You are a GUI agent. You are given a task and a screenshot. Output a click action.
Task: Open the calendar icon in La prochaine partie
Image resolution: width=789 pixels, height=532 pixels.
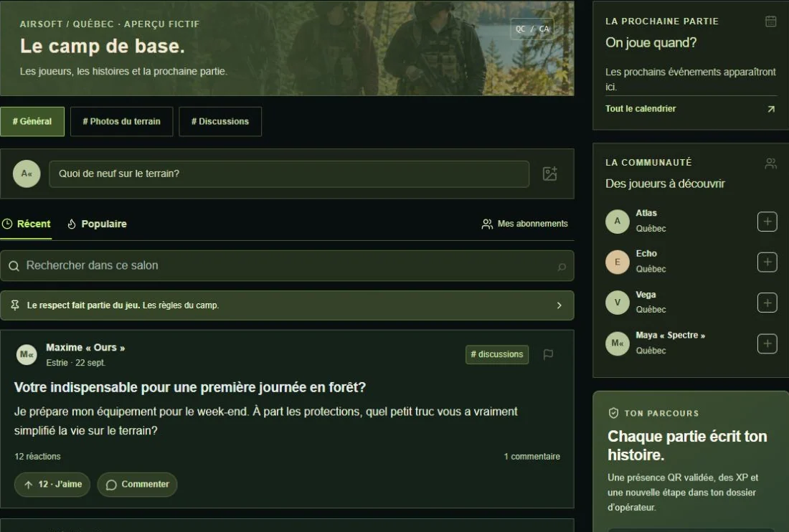(770, 21)
